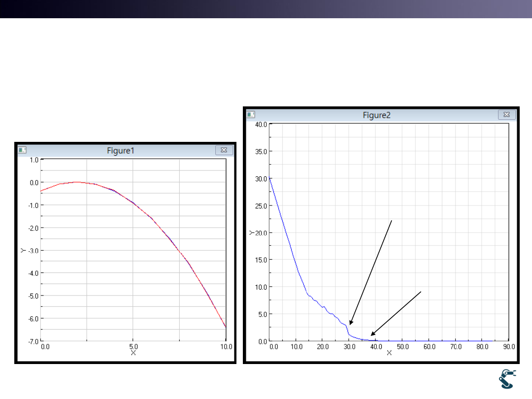
Task: Click the 90.0 X-axis tick in Figure2
Action: tap(509, 347)
